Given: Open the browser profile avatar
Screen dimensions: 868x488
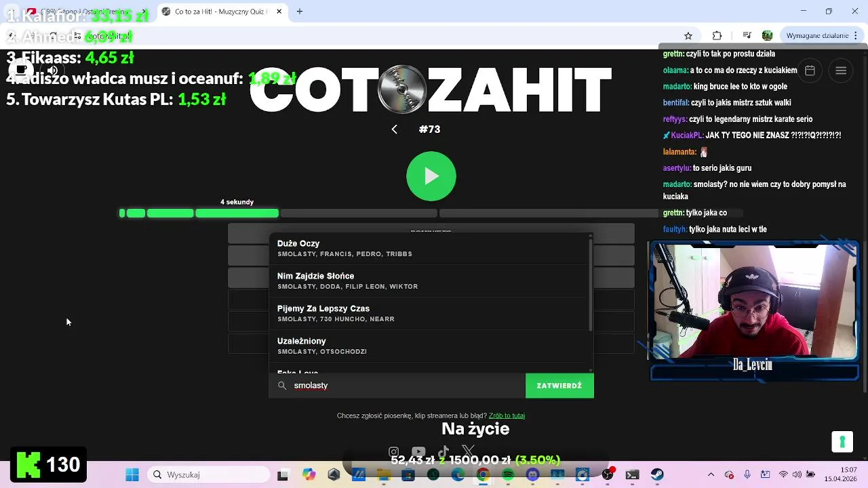Looking at the screenshot, I should click(x=767, y=36).
